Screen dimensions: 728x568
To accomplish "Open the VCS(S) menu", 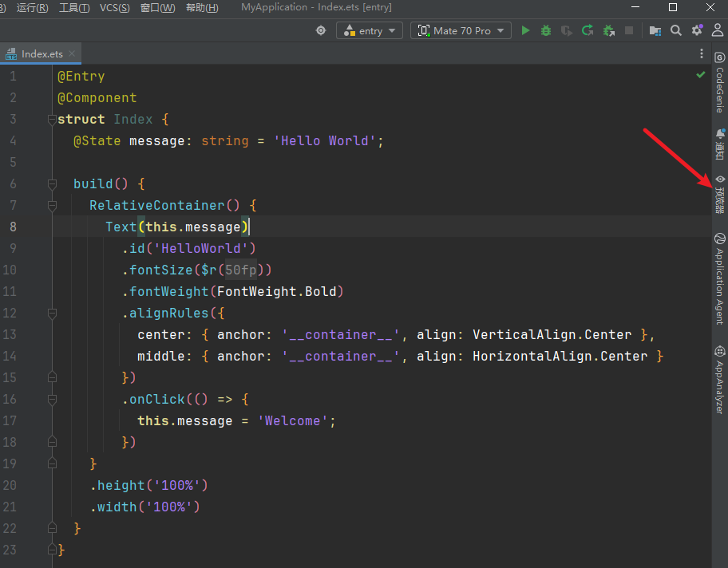I will click(115, 8).
